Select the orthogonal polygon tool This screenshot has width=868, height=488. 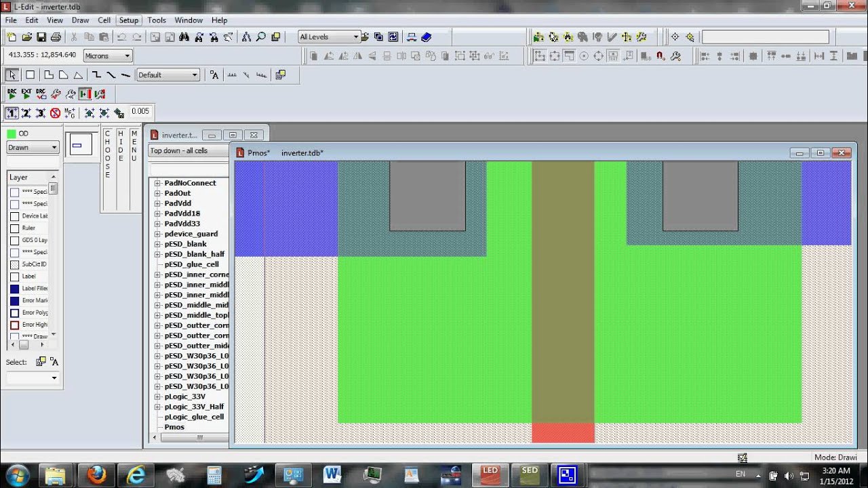[48, 75]
